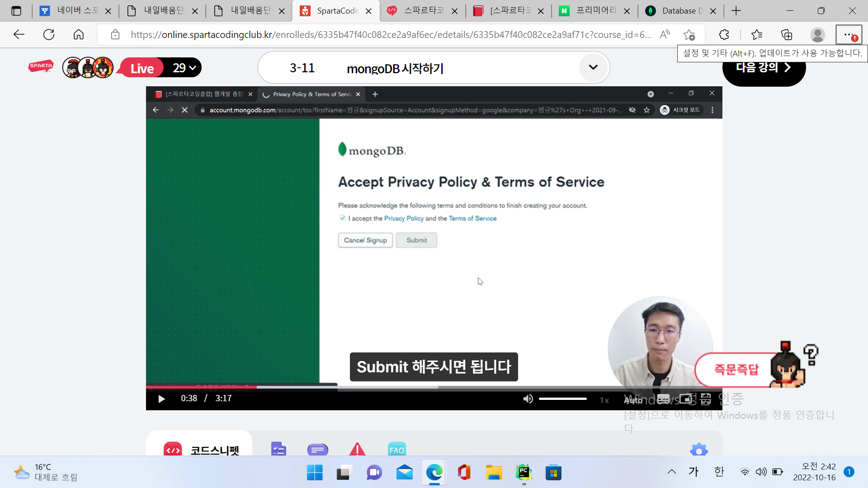Screen dimensions: 868x488
Task: Change playback speed 1x
Action: pyautogui.click(x=604, y=400)
